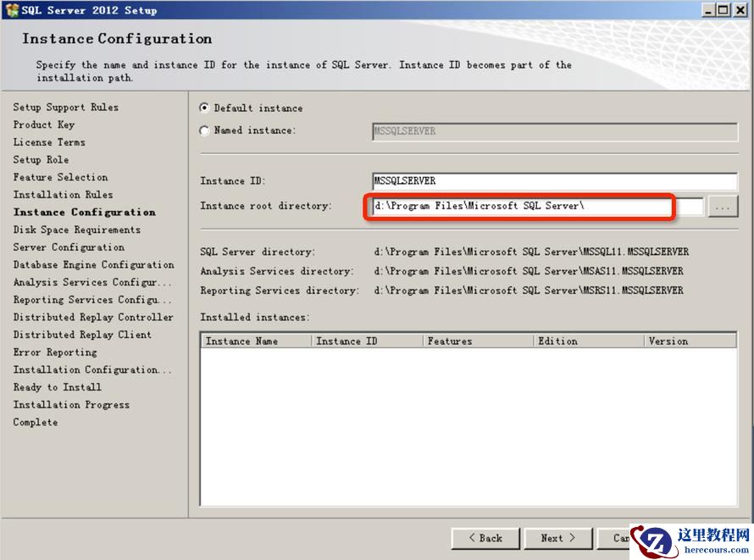Click the MSSQL11.MSSQLSERVER directory path text

point(531,252)
